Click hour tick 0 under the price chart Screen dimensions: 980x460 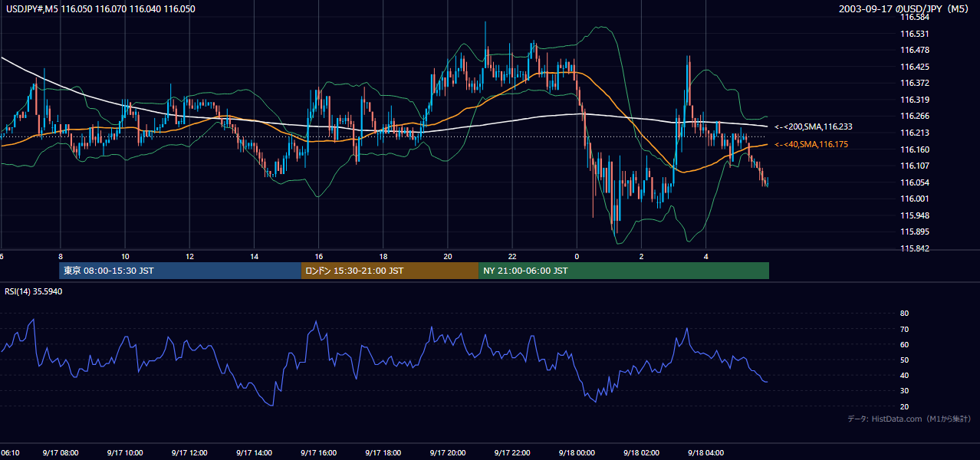click(x=577, y=257)
